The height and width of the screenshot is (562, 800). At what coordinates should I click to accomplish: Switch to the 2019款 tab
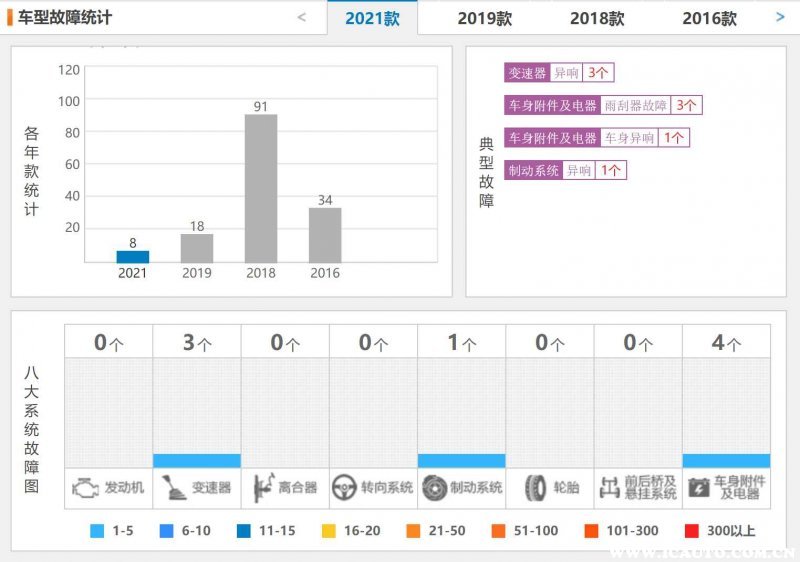click(x=485, y=18)
